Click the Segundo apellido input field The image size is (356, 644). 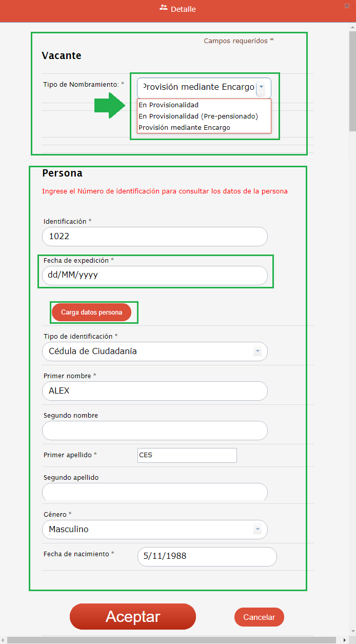point(154,492)
